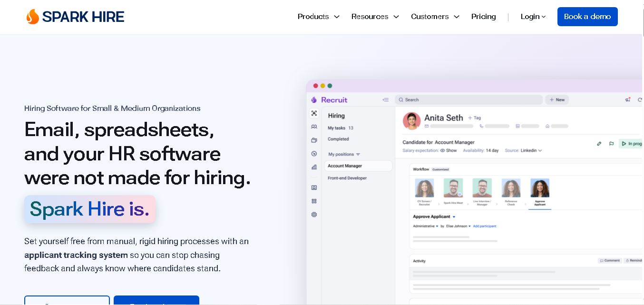This screenshot has height=305, width=644.
Task: Open the candidates scan sidebar icon
Action: (x=314, y=113)
